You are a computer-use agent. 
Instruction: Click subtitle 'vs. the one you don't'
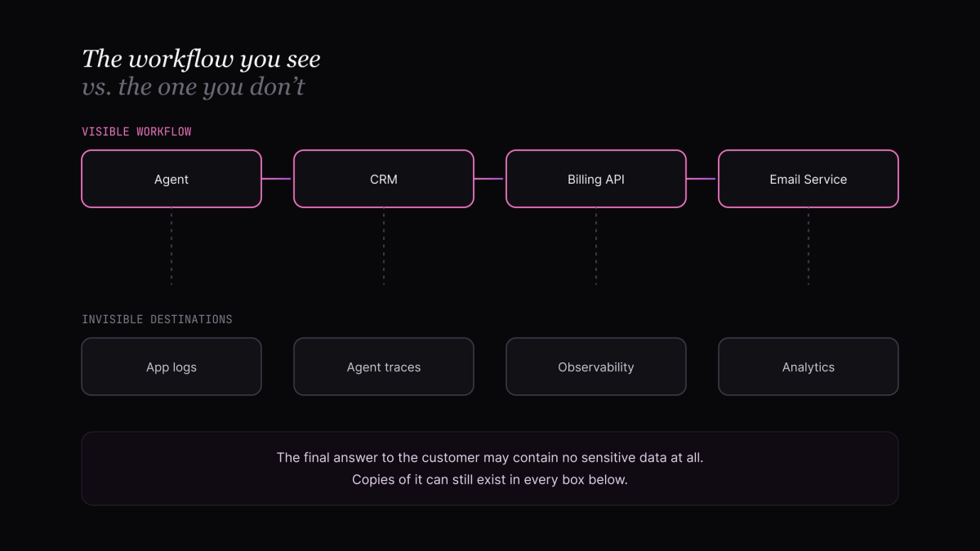(x=193, y=87)
